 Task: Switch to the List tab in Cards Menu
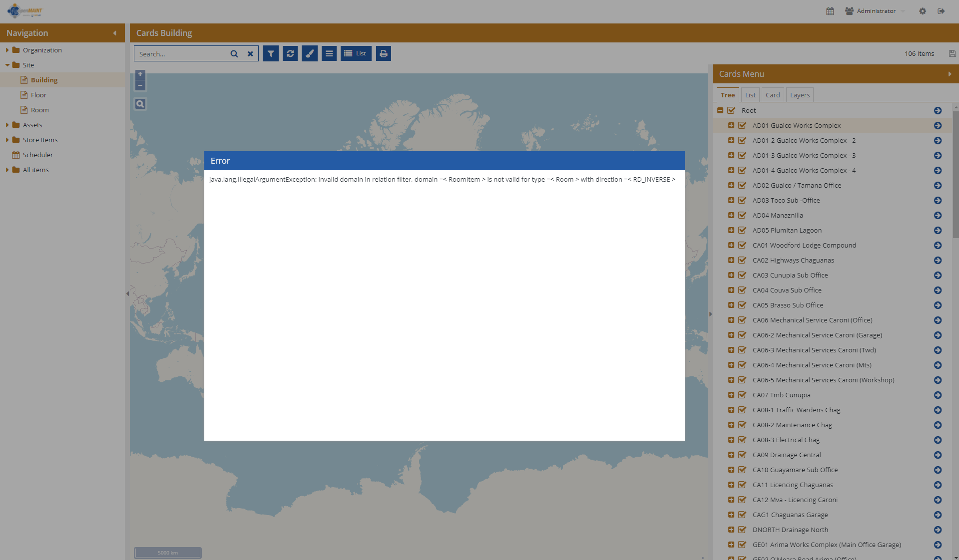pos(750,95)
